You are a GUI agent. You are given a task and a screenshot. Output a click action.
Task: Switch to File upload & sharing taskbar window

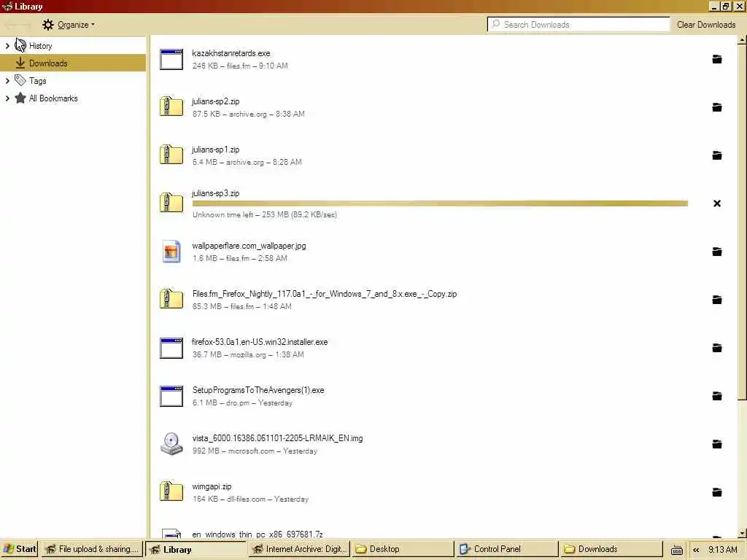click(91, 549)
